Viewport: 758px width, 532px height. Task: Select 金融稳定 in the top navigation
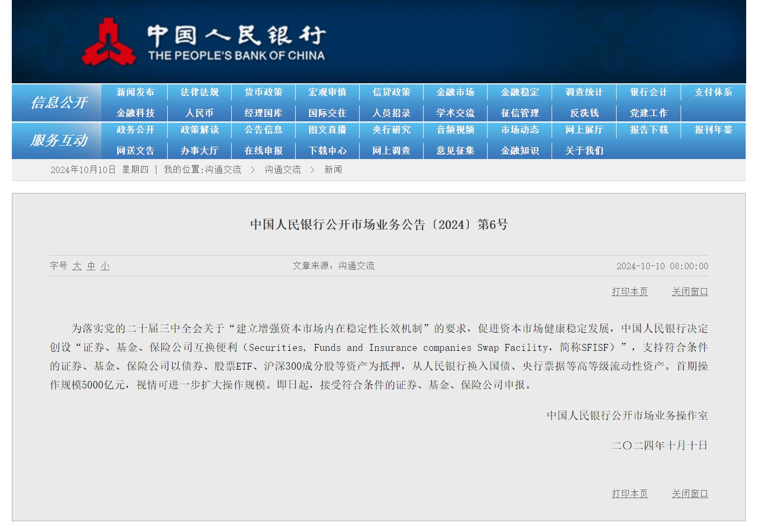click(520, 92)
